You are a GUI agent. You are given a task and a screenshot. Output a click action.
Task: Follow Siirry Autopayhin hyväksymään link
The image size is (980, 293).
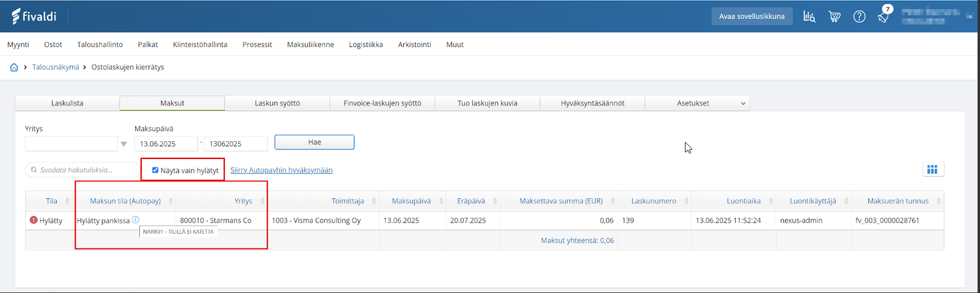coord(282,170)
